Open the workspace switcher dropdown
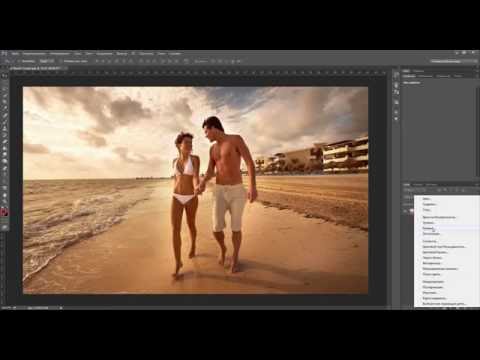Screen dimensions: 480x360 [x=453, y=61]
